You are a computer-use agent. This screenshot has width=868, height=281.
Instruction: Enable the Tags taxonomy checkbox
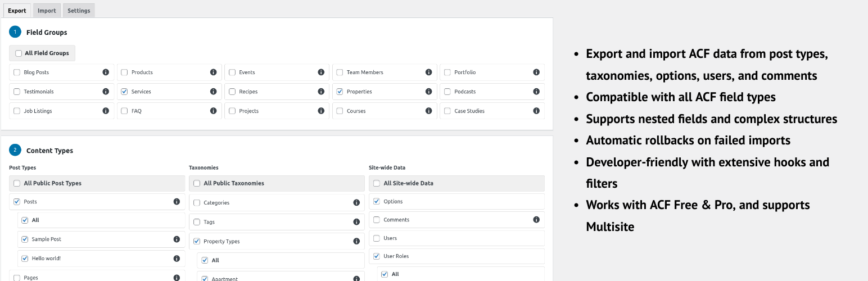197,222
